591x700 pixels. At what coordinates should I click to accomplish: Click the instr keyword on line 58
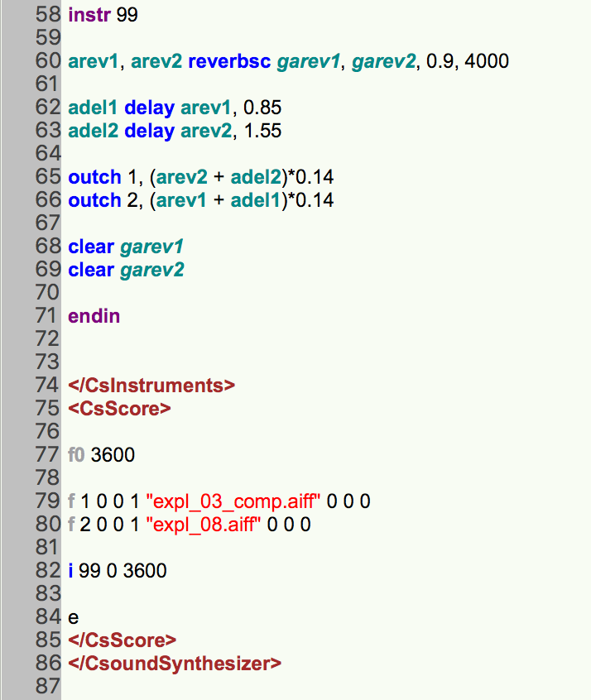pos(90,15)
